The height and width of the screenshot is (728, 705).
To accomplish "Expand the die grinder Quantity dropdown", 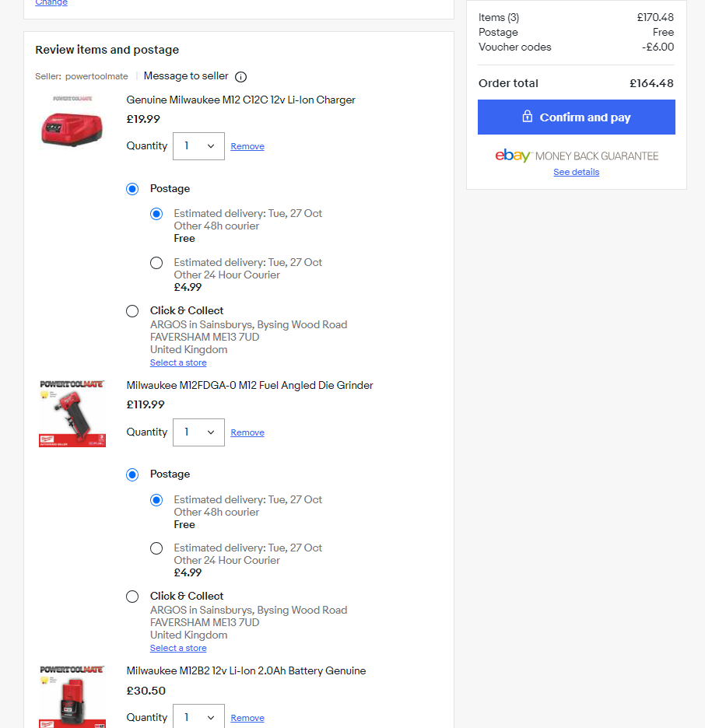I will 198,432.
